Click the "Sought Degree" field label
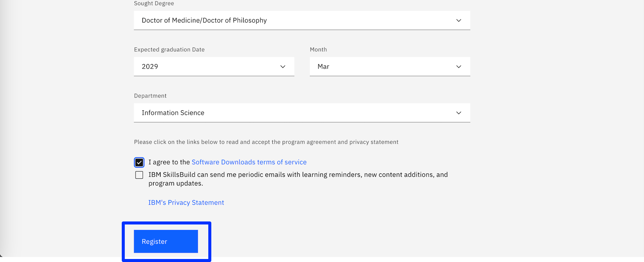The width and height of the screenshot is (644, 262). [154, 3]
